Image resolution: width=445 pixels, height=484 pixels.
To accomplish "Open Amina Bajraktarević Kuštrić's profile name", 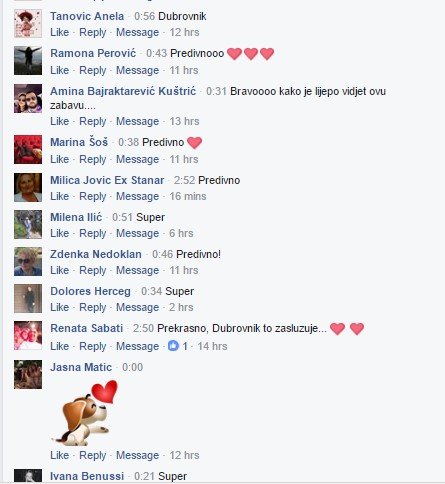I will click(123, 91).
